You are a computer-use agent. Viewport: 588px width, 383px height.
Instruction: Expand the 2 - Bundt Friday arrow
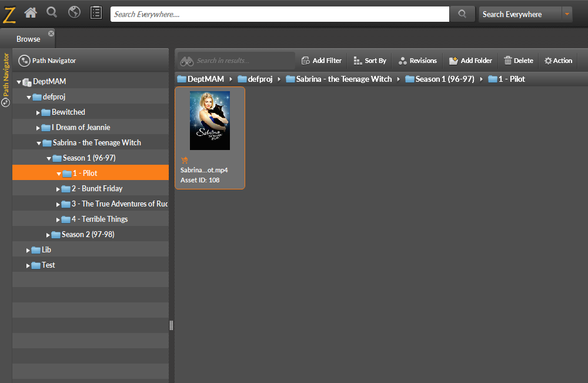(58, 189)
